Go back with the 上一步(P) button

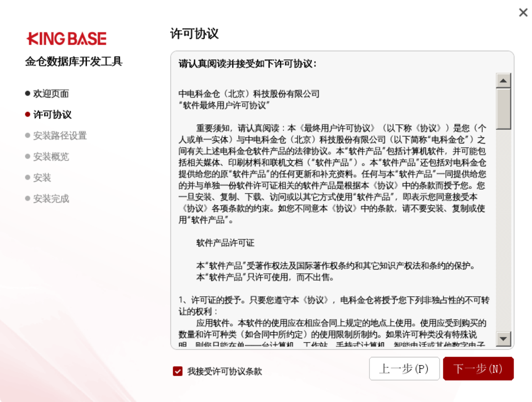[404, 369]
